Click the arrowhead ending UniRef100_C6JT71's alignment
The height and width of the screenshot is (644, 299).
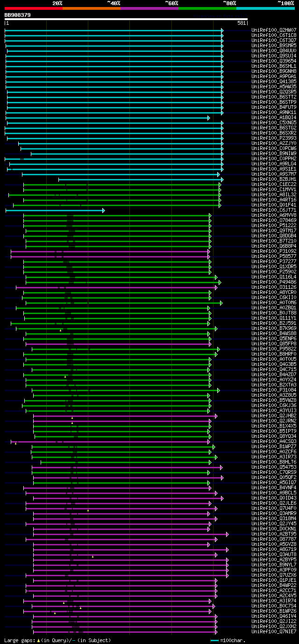(x=104, y=210)
